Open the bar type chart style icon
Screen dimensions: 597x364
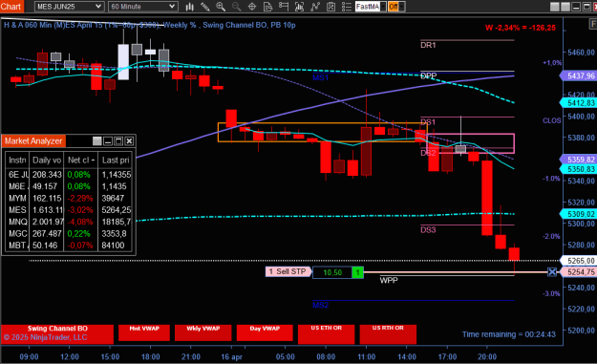click(x=189, y=7)
